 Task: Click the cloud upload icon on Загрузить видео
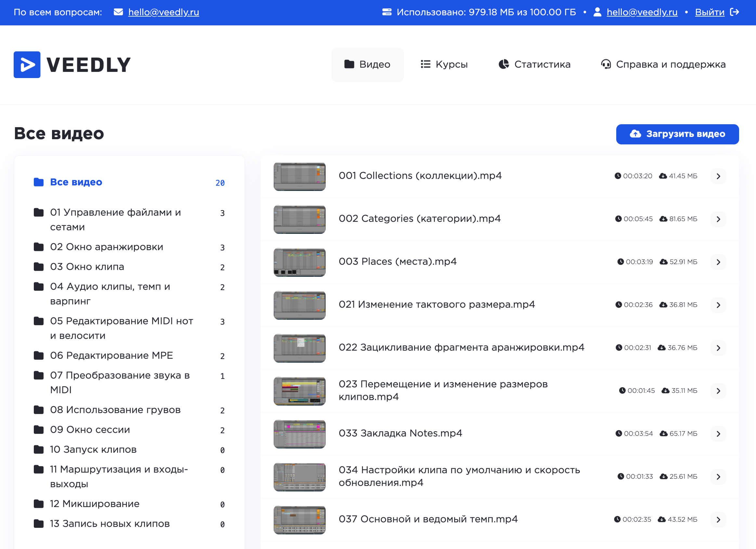pyautogui.click(x=635, y=134)
